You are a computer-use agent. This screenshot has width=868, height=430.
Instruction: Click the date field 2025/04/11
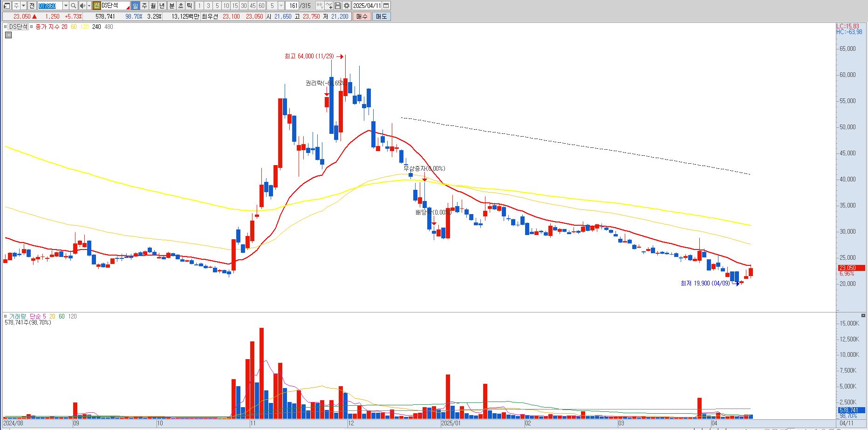click(x=367, y=6)
